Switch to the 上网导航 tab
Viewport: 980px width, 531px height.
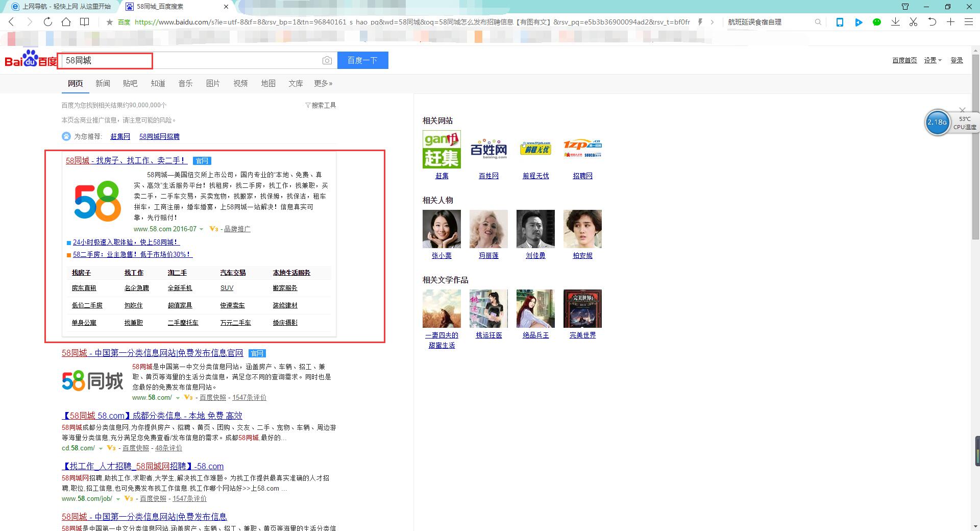(61, 7)
